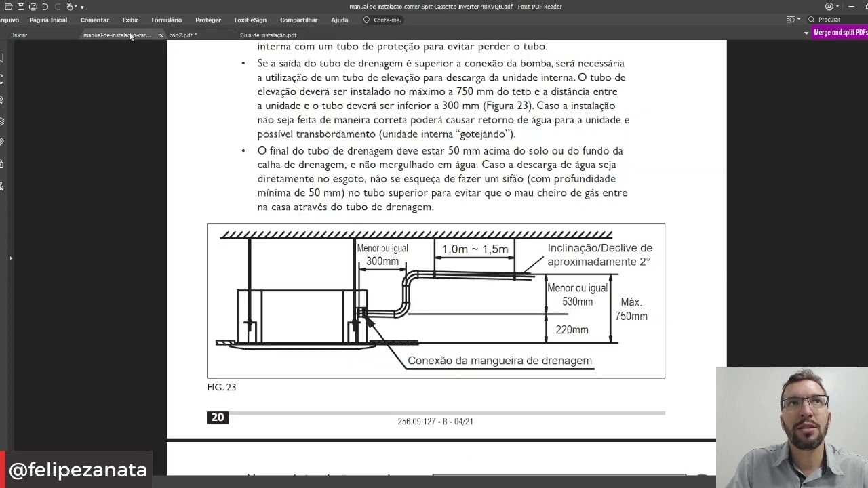Click the '256.09.127 - B - 04/21' footer text
Image resolution: width=868 pixels, height=488 pixels.
(435, 422)
